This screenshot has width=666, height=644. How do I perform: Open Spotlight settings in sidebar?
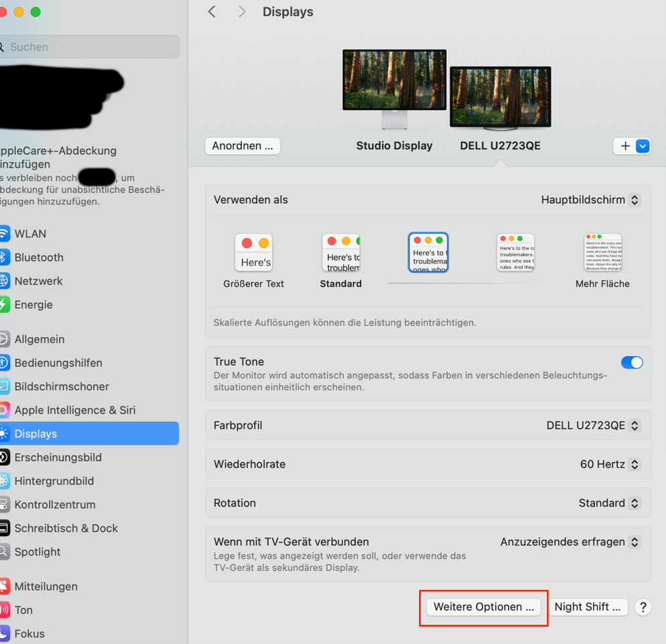click(x=89, y=552)
